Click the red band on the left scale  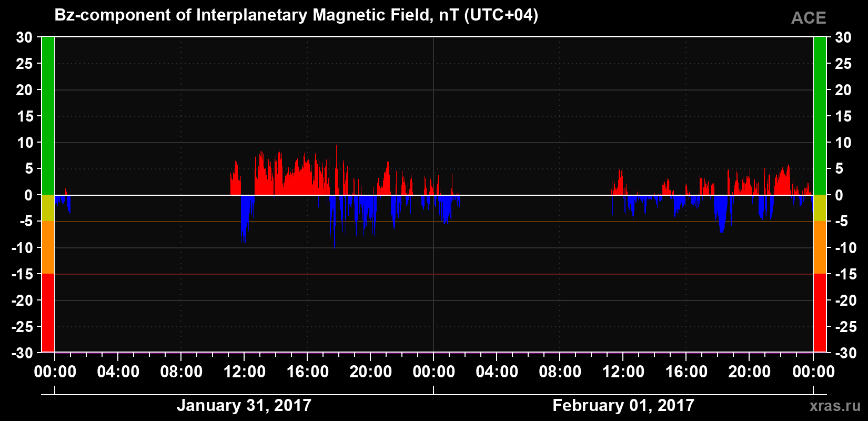pos(48,313)
